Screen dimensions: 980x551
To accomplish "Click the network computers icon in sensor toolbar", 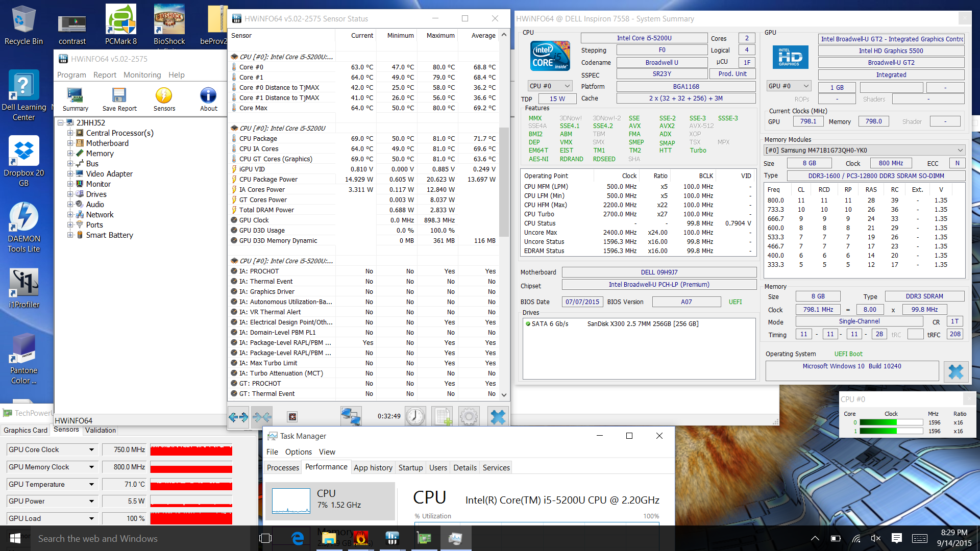I will pos(351,417).
